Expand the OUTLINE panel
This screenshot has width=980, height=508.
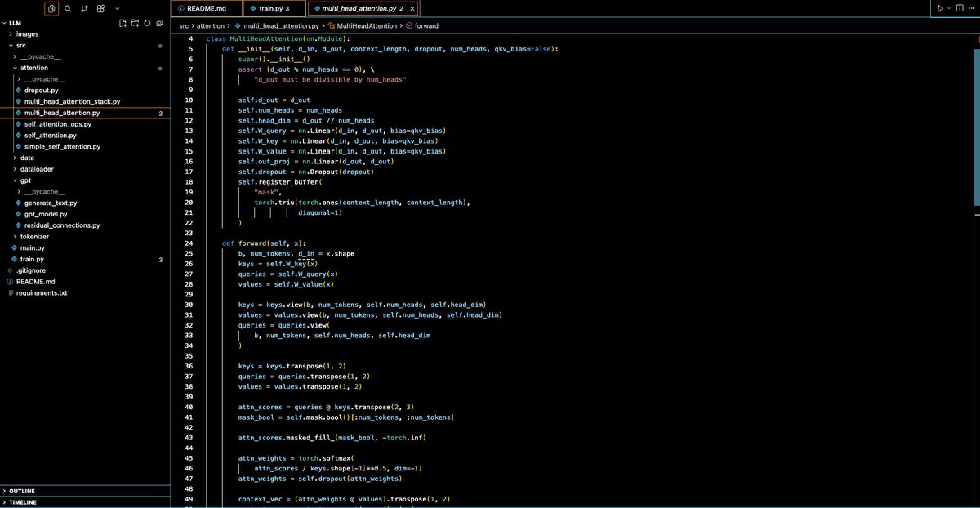[85, 491]
